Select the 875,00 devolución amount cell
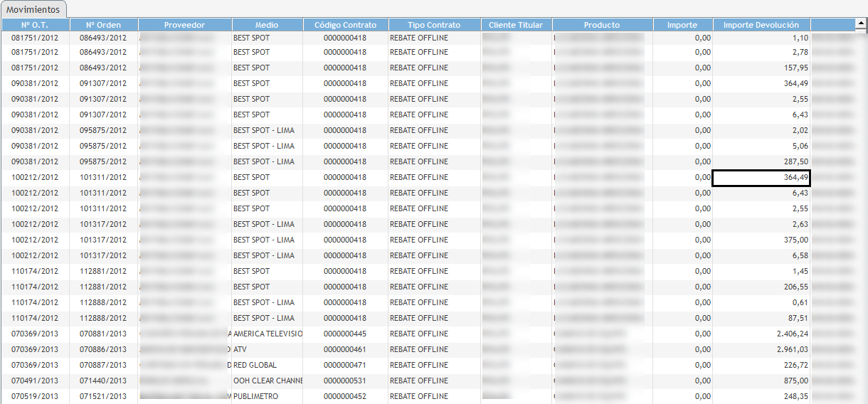Viewport: 868px width, 404px height. [761, 381]
